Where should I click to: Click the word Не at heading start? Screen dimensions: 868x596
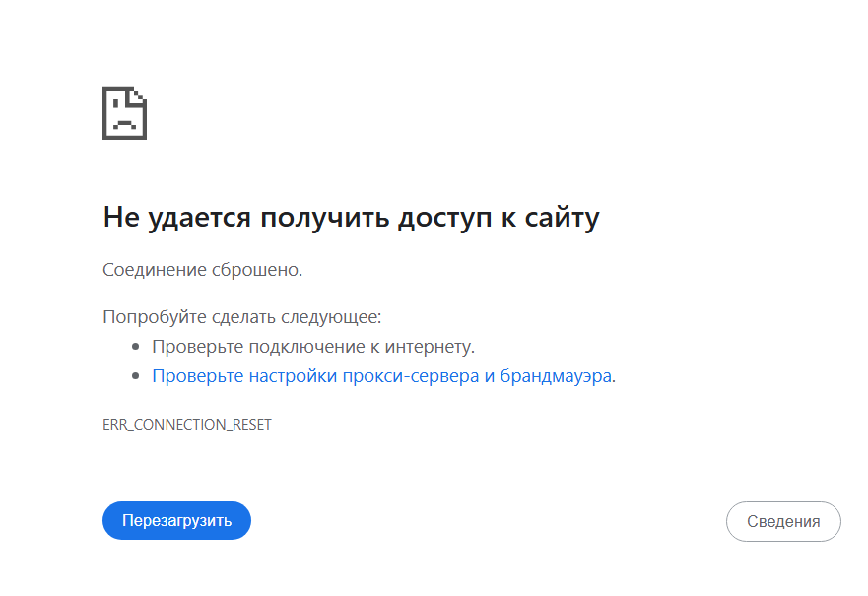coord(121,217)
